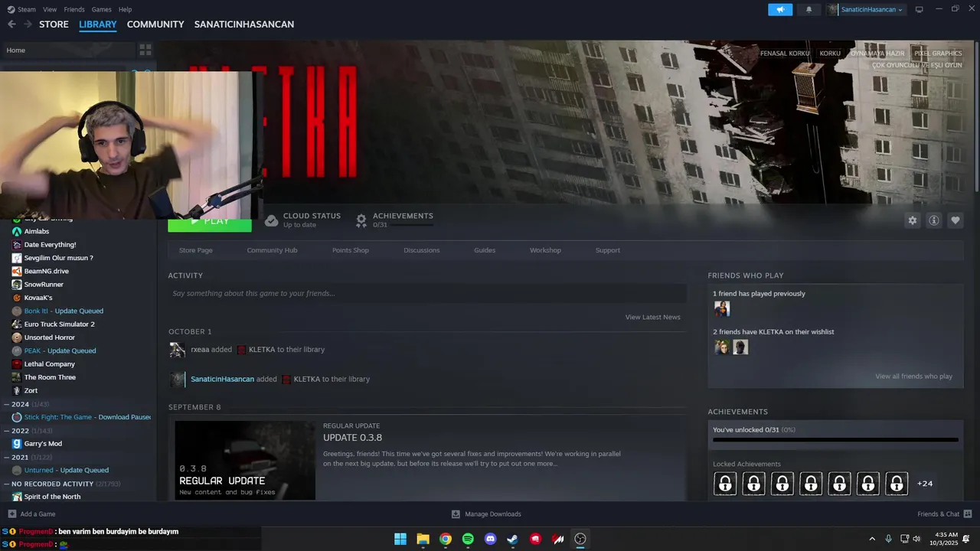This screenshot has width=980, height=551.
Task: Open the Windows Start menu
Action: pyautogui.click(x=400, y=539)
